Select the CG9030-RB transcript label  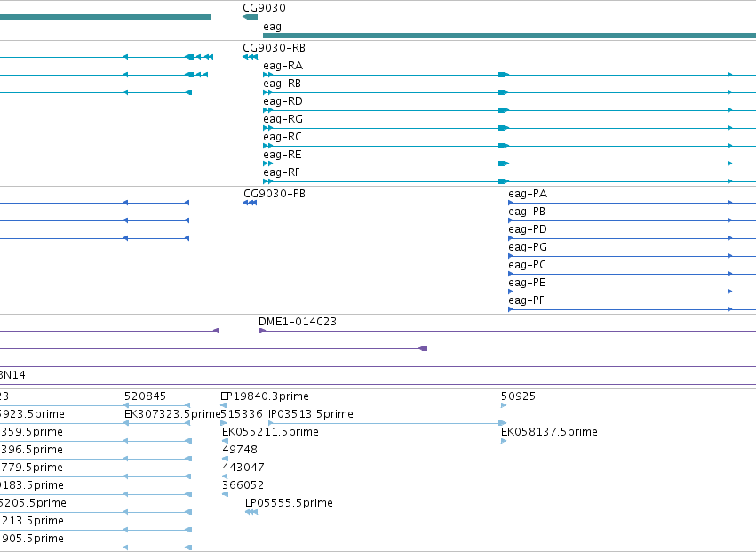coord(274,48)
